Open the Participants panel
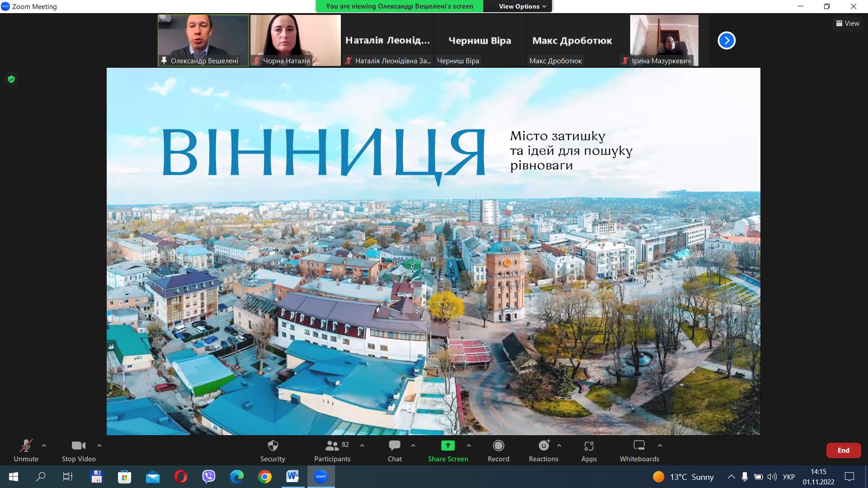The image size is (868, 488). coord(332,450)
